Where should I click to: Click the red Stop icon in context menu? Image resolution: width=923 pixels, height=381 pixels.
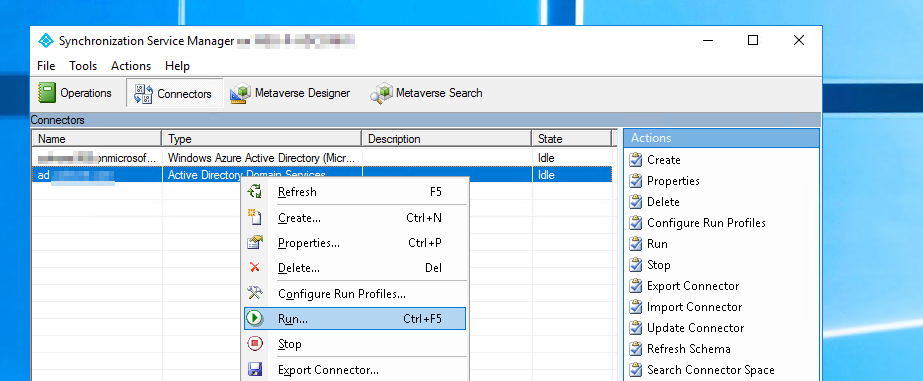(x=254, y=343)
